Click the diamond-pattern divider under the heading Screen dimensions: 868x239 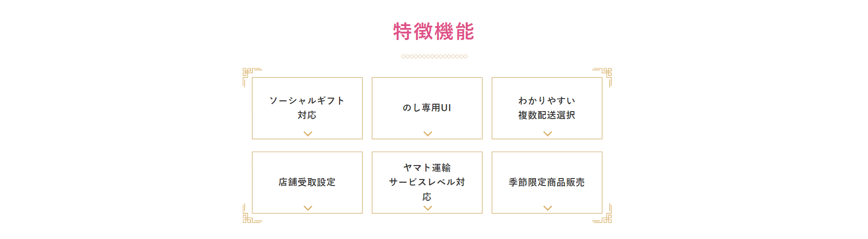point(434,56)
